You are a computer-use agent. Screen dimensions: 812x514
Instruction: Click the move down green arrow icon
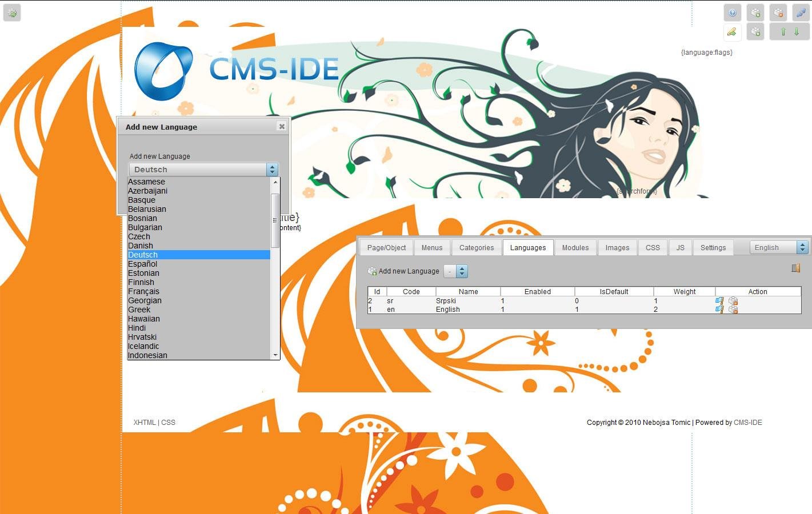pos(796,31)
